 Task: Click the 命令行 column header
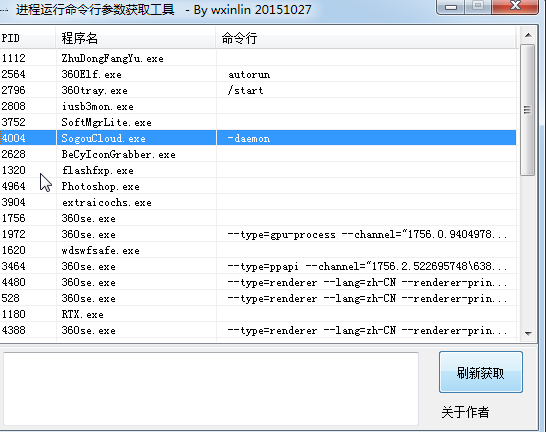point(366,38)
